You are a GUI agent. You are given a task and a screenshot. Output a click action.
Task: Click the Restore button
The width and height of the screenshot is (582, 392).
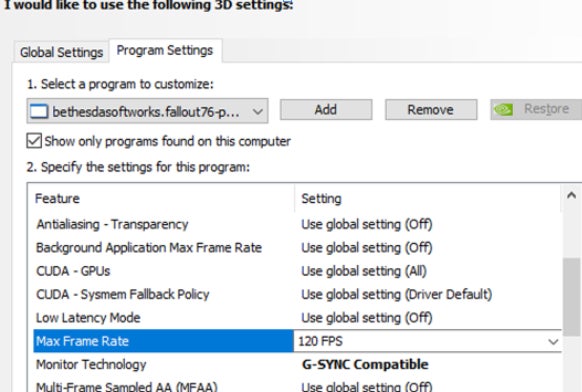536,110
